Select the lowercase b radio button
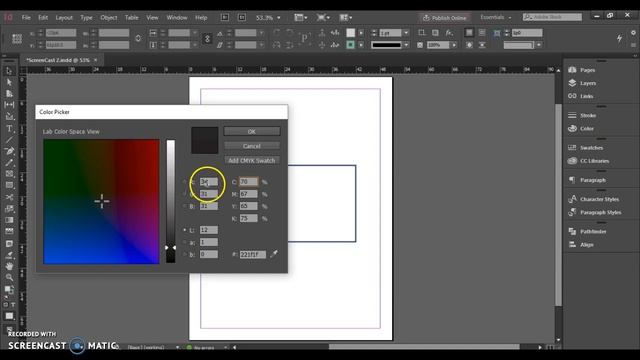Image resolution: width=640 pixels, height=360 pixels. point(184,254)
